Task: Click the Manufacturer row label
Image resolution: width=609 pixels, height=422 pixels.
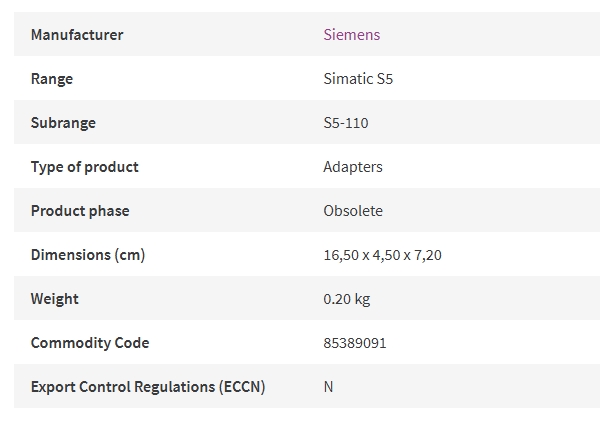Action: coord(77,35)
